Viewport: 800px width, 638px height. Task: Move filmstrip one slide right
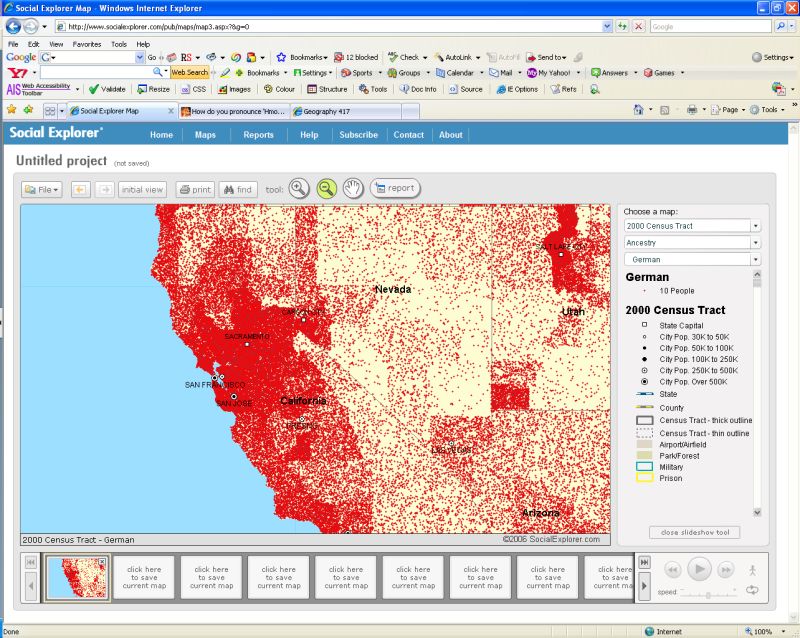(644, 586)
